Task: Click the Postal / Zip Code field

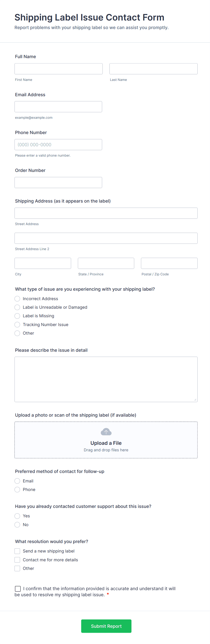Action: [x=169, y=263]
